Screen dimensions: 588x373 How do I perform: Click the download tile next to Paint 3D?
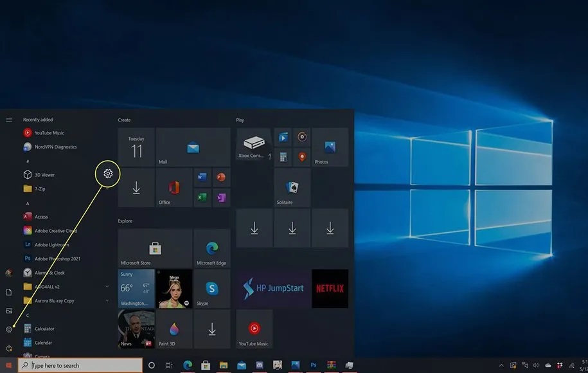[x=212, y=329]
